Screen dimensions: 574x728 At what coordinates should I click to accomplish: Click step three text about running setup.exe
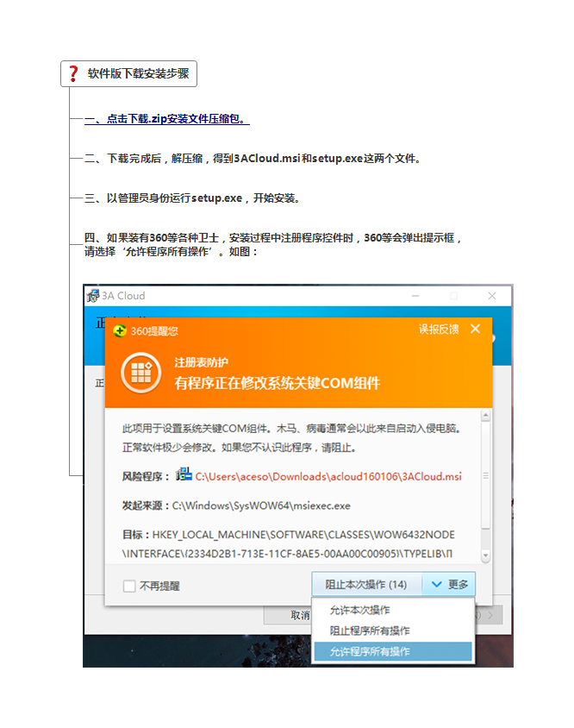click(x=192, y=198)
